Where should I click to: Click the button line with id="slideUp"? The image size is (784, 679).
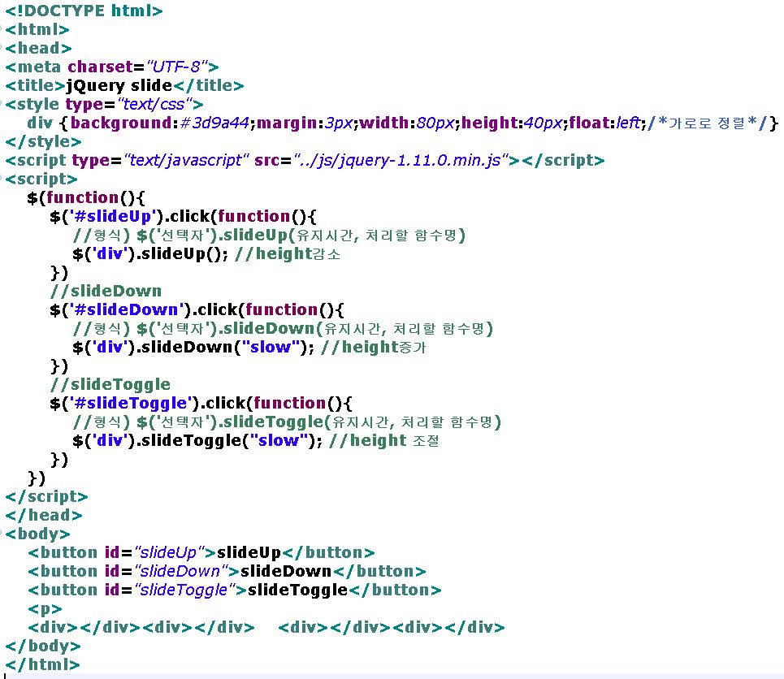coord(201,552)
